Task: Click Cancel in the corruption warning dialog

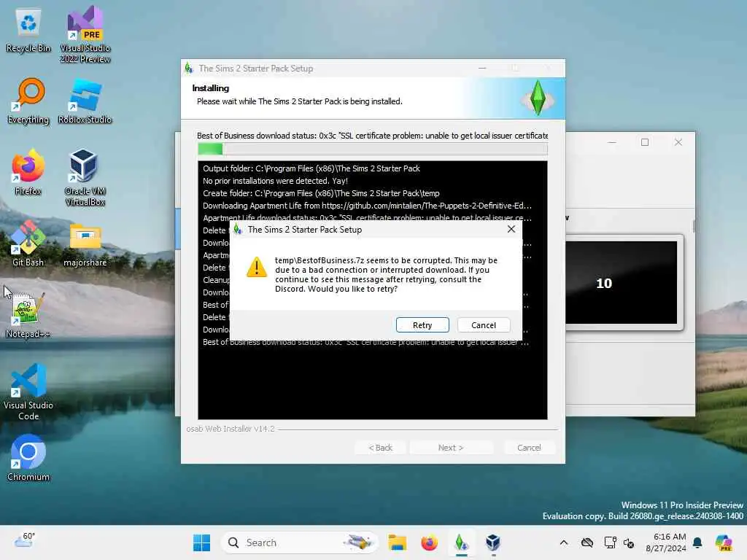Action: coord(483,324)
